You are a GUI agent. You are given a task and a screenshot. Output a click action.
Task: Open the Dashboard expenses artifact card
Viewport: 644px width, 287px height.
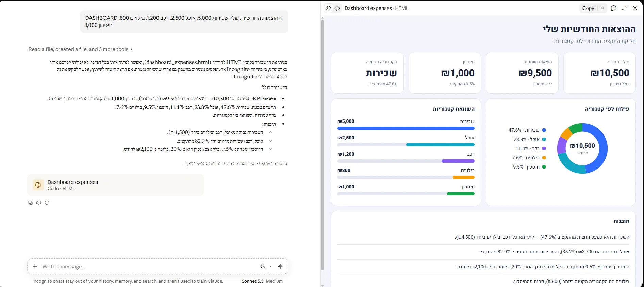[x=116, y=185]
